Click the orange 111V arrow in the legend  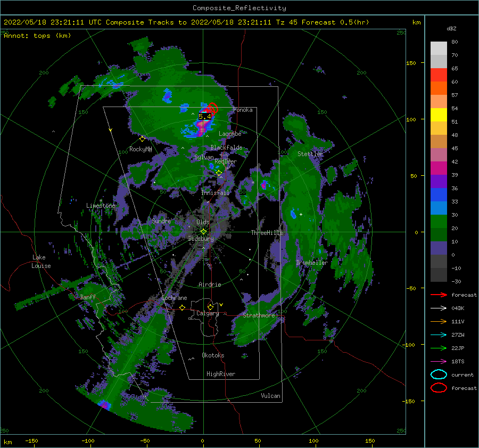(439, 321)
